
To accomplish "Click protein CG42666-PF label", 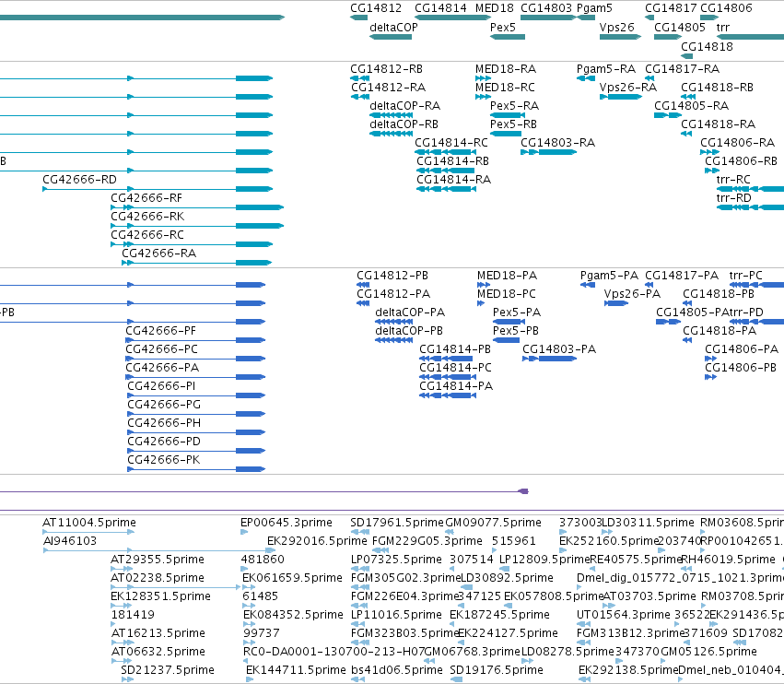I will click(x=160, y=331).
